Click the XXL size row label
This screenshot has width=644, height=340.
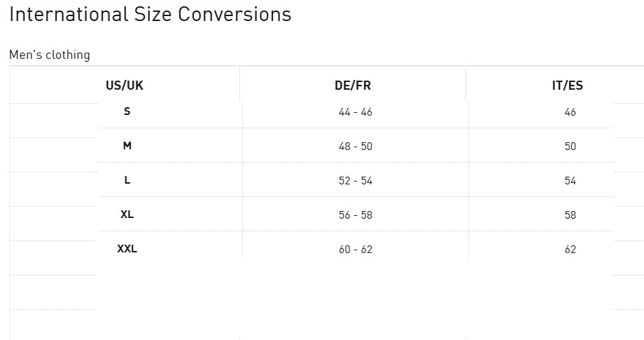pyautogui.click(x=127, y=249)
